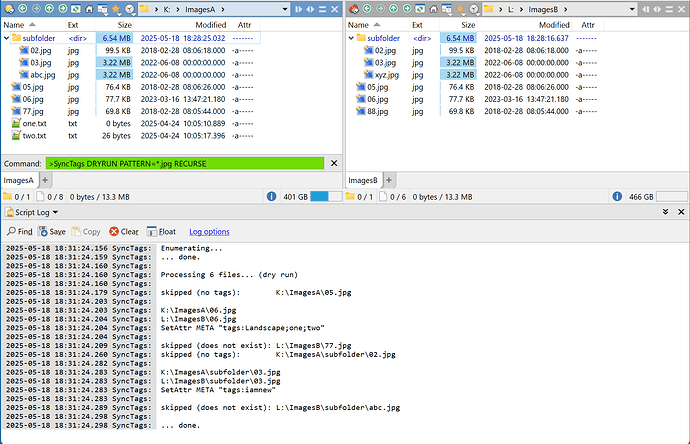Open the History clock in ImagesB pane
The width and height of the screenshot is (690, 444).
pos(474,9)
